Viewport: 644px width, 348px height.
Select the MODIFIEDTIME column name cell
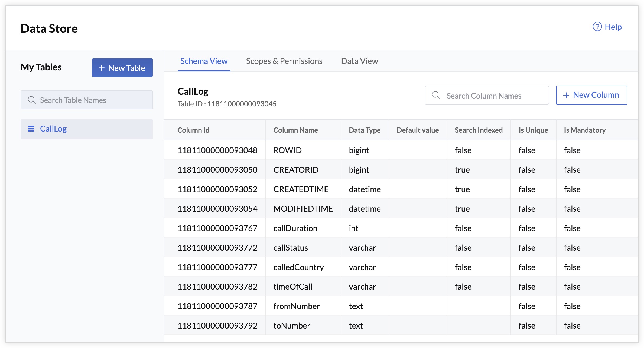click(303, 209)
